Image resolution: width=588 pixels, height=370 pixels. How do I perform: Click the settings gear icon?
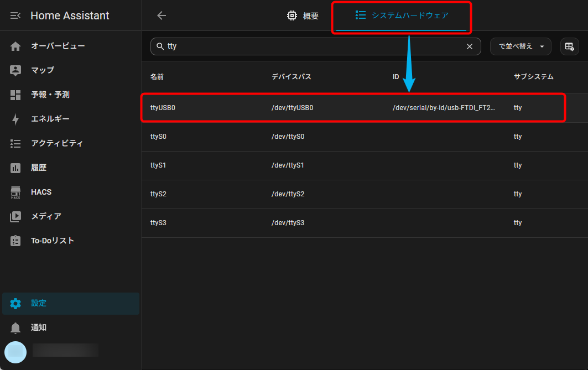(x=15, y=303)
